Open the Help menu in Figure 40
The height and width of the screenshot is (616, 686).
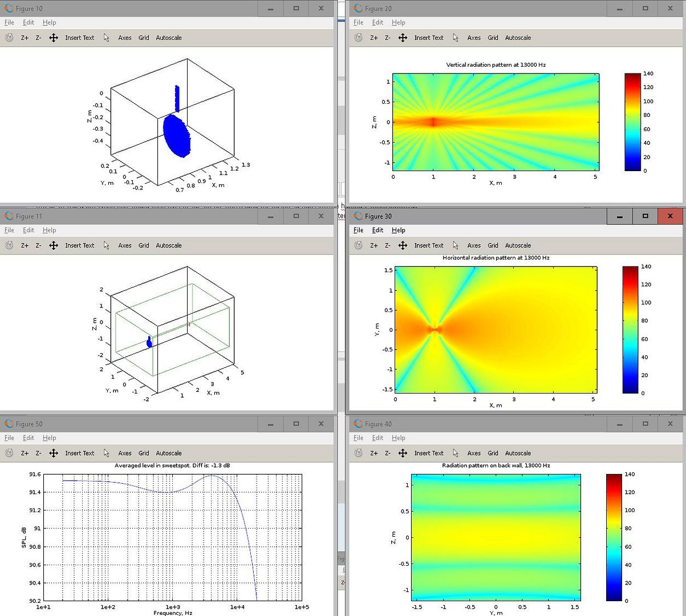click(399, 437)
